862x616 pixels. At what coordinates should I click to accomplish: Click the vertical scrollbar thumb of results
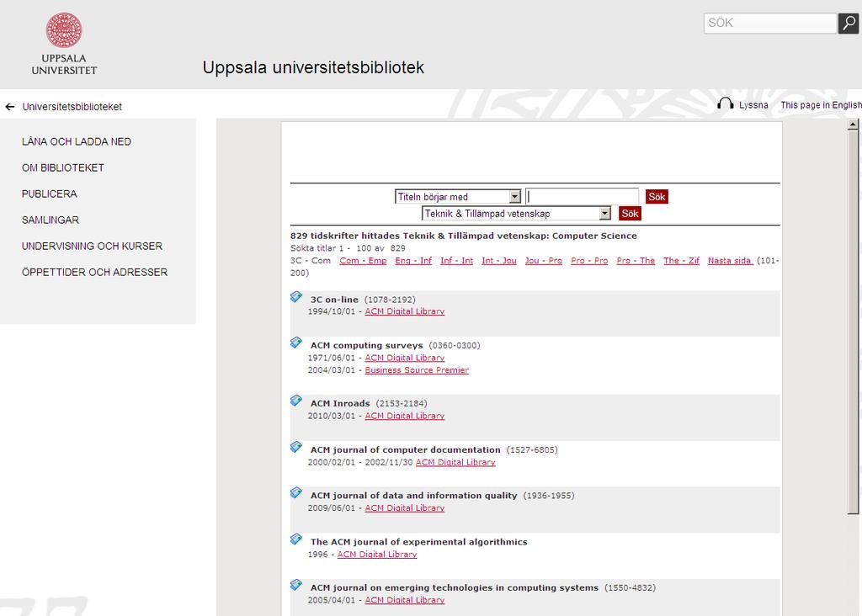tap(853, 322)
